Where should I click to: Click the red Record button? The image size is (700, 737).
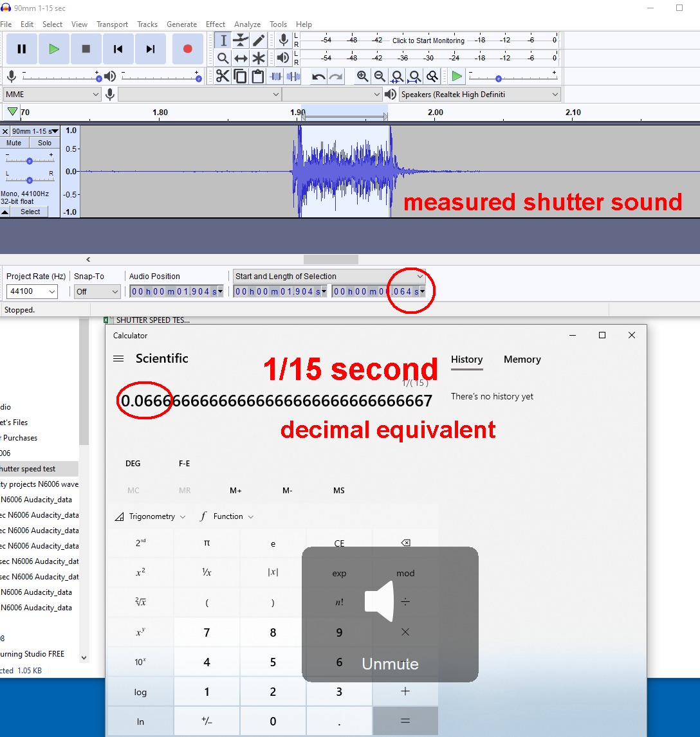pos(188,49)
